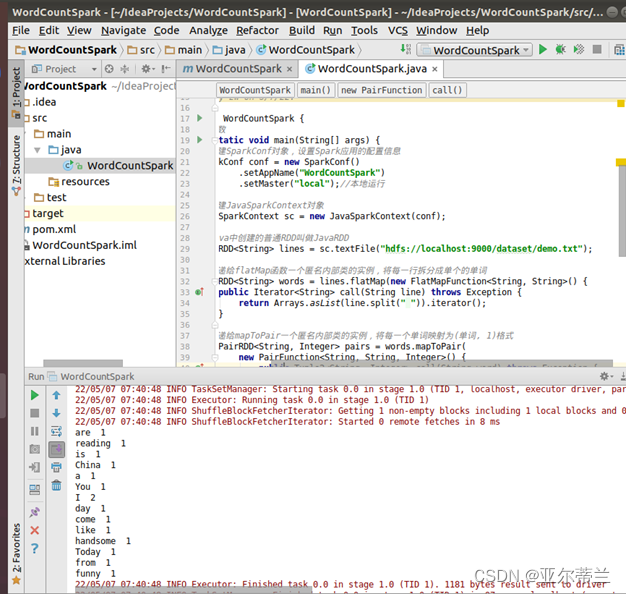Click the Make Project build icon
Viewport: 626px width, 594px height.
(x=406, y=49)
